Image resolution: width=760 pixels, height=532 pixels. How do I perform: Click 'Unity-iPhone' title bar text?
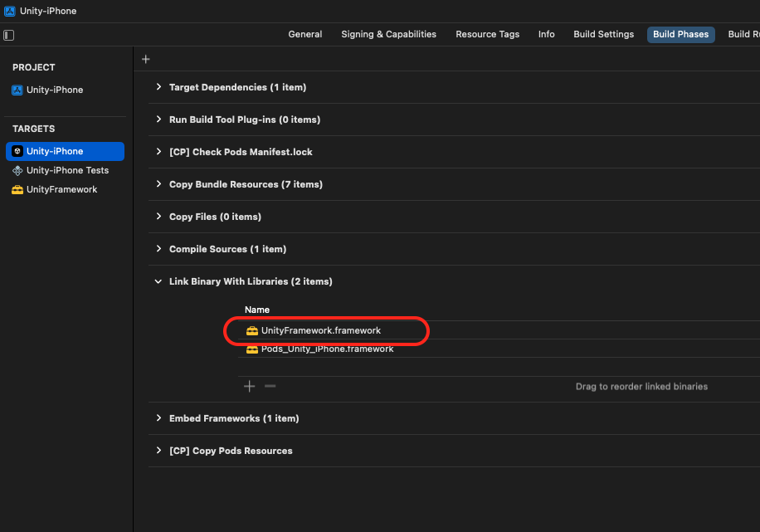coord(48,11)
